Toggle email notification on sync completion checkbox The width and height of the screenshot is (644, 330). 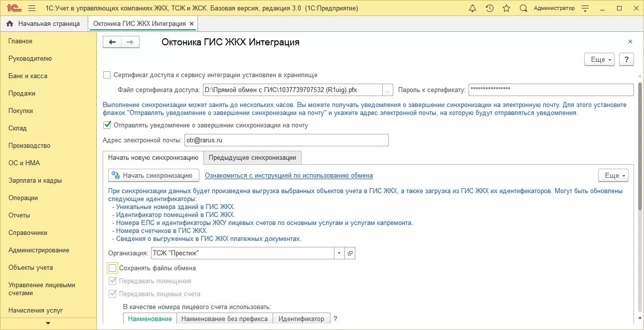coord(107,125)
